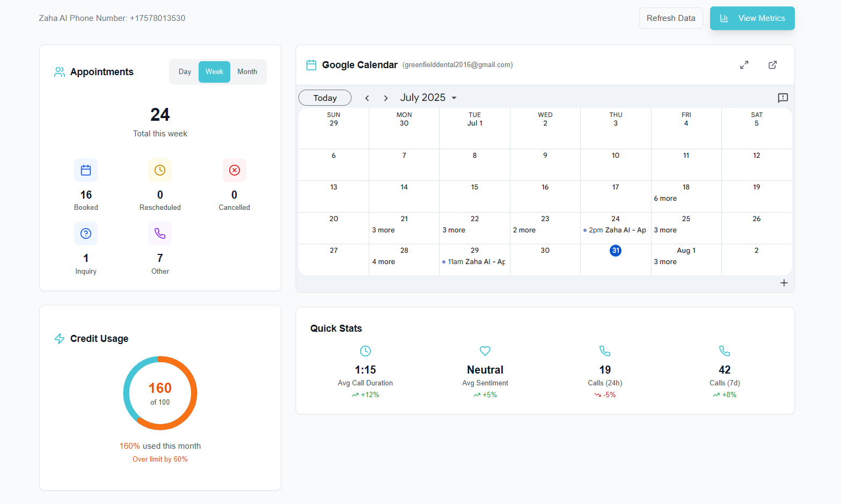The height and width of the screenshot is (504, 841).
Task: Click the Credit Usage progress ring
Action: (x=160, y=393)
